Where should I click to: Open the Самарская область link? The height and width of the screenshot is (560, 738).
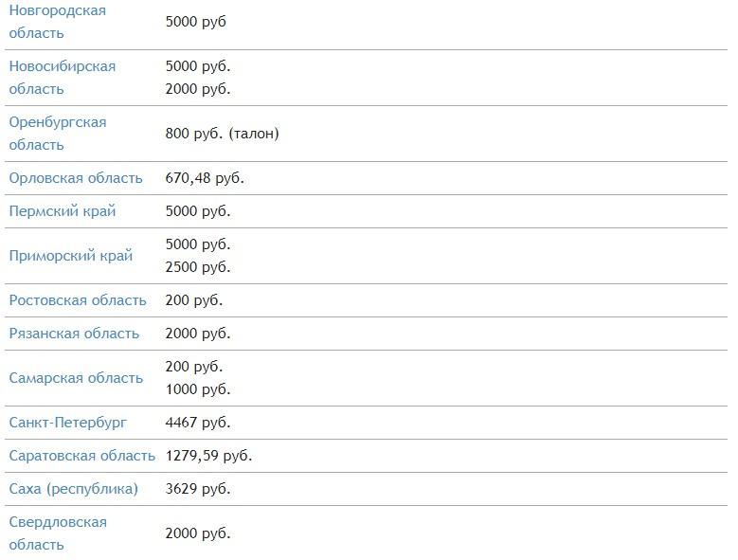(76, 378)
